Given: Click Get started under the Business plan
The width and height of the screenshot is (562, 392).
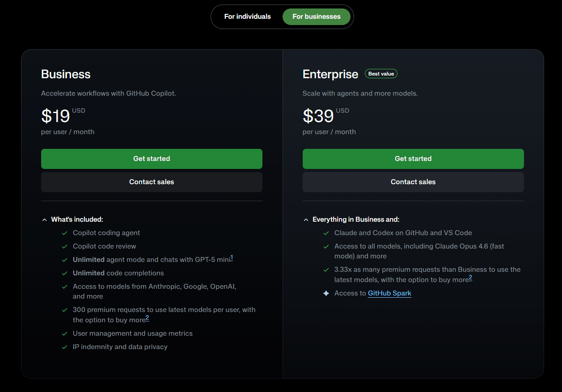Looking at the screenshot, I should coord(152,159).
